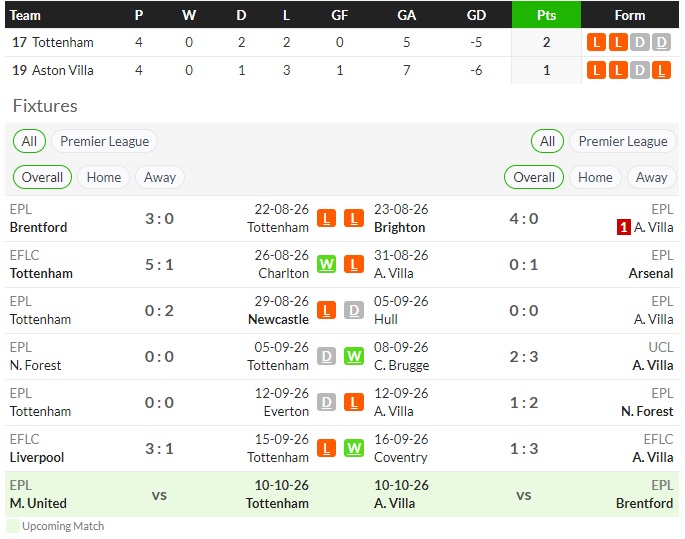This screenshot has width=685, height=539.
Task: Click the W badge for Tottenham vs Charlton
Action: (326, 264)
